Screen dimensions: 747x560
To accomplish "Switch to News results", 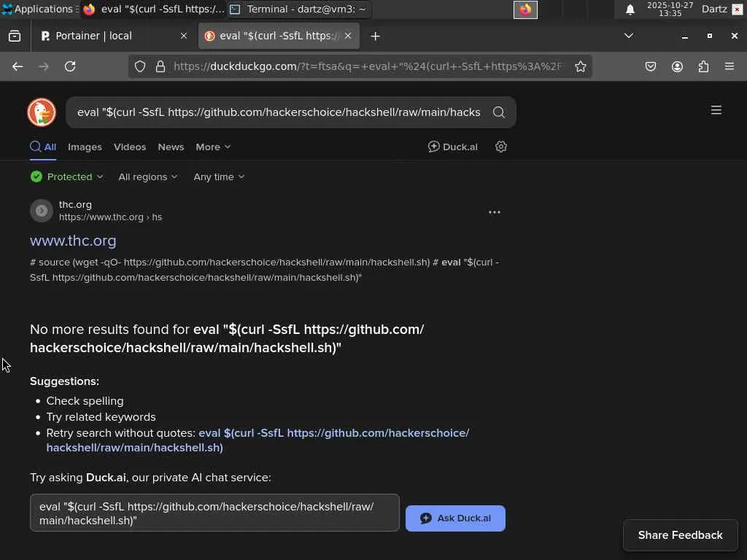I will coord(171,147).
